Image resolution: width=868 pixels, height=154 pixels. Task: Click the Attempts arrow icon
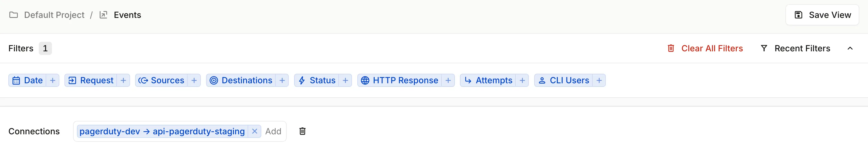point(468,80)
